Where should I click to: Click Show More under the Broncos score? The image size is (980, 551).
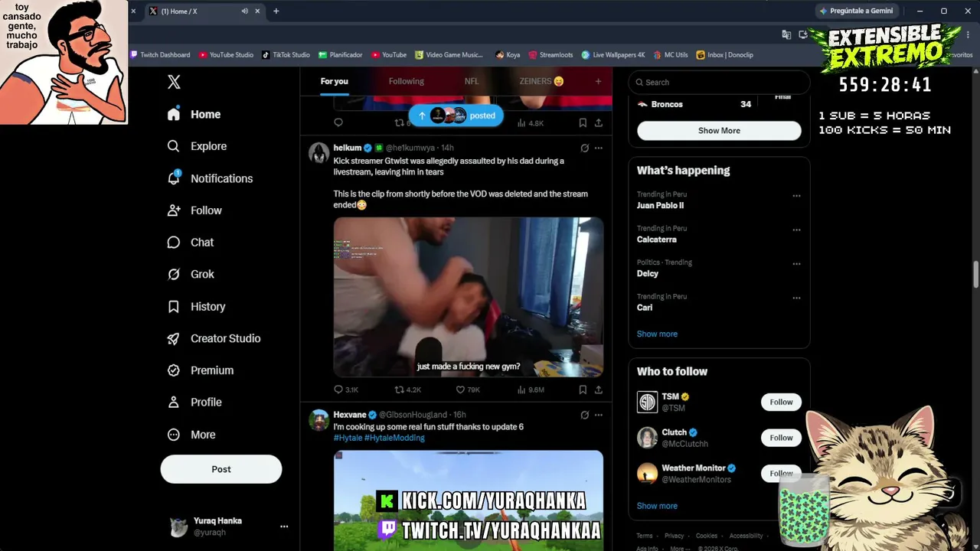pyautogui.click(x=719, y=131)
